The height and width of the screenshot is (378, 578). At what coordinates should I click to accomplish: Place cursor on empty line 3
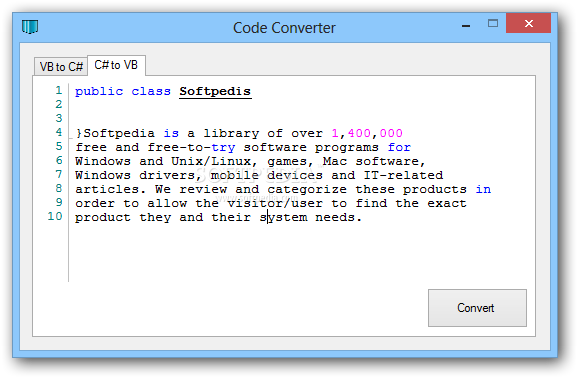tap(258, 119)
